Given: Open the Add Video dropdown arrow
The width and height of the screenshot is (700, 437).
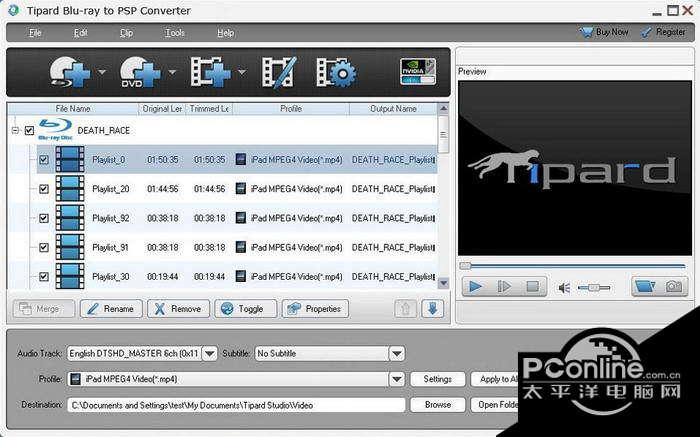Looking at the screenshot, I should tap(242, 72).
